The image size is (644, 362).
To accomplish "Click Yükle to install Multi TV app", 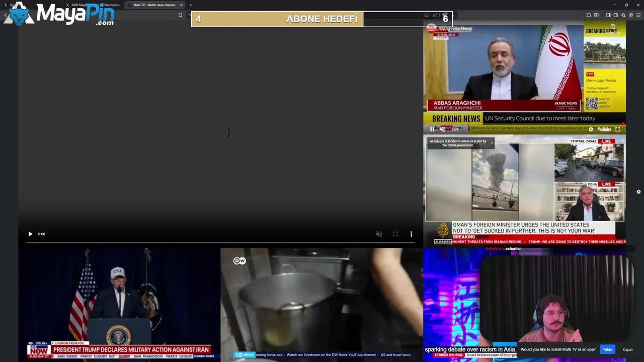I will click(x=607, y=349).
